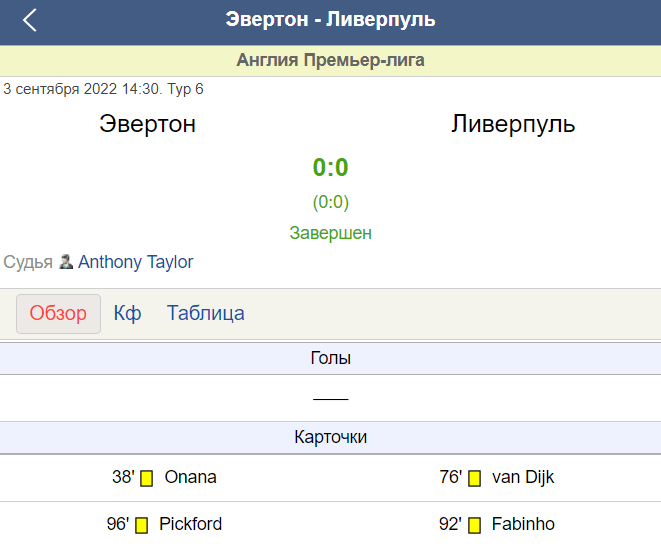Click the 0:0 final score
661x546 pixels.
pyautogui.click(x=330, y=167)
